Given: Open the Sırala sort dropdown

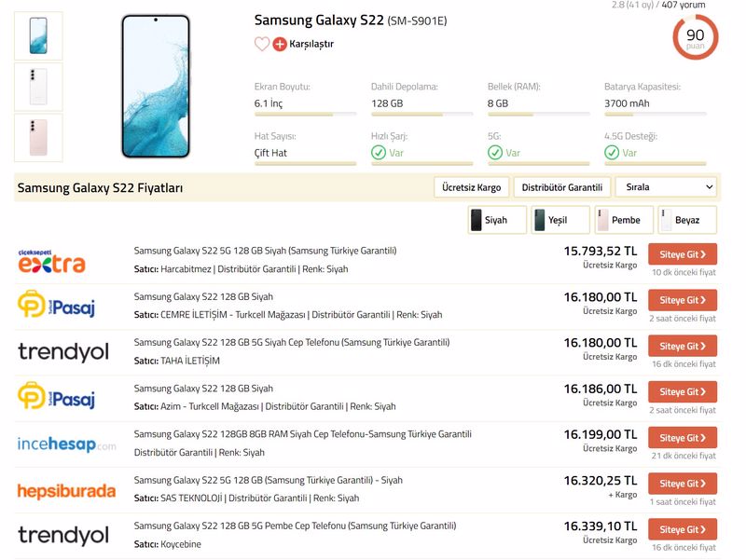Looking at the screenshot, I should coord(666,187).
